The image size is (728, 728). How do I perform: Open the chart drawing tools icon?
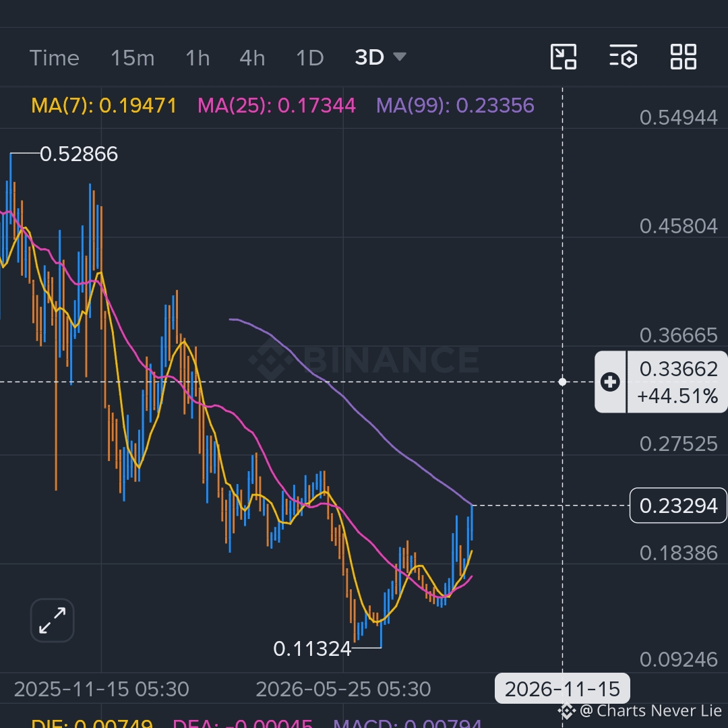(x=563, y=57)
